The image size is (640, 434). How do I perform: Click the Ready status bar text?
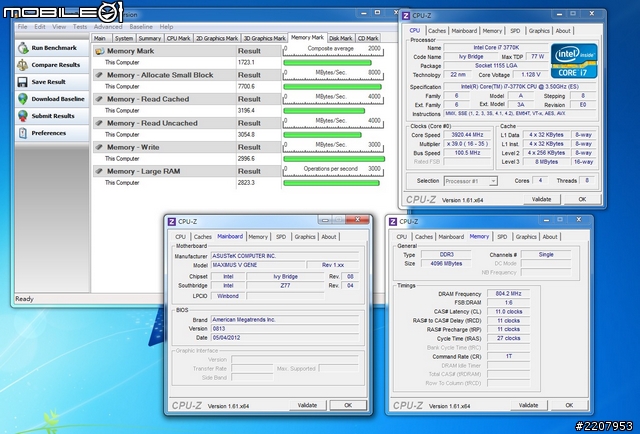tap(24, 299)
